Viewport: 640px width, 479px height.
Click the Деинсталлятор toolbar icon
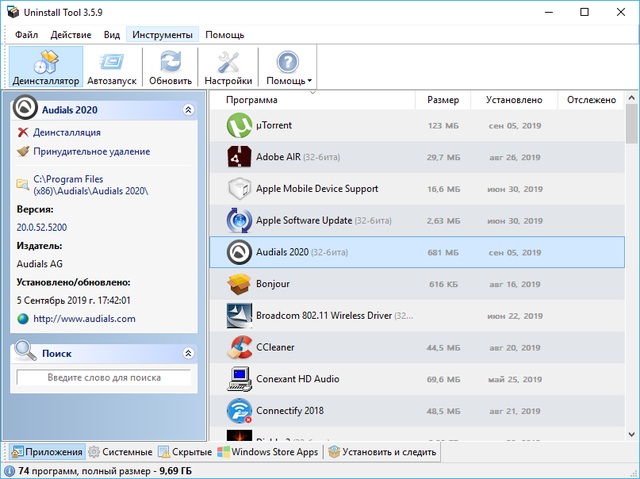pyautogui.click(x=45, y=61)
